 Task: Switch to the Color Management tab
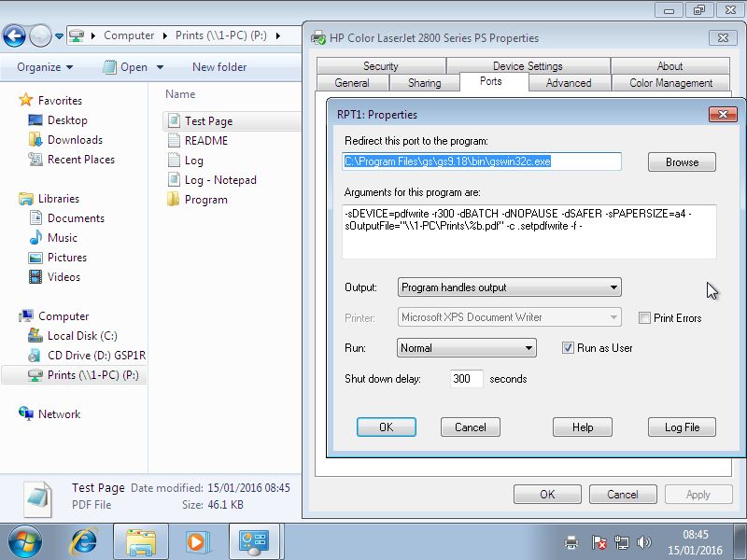[670, 83]
